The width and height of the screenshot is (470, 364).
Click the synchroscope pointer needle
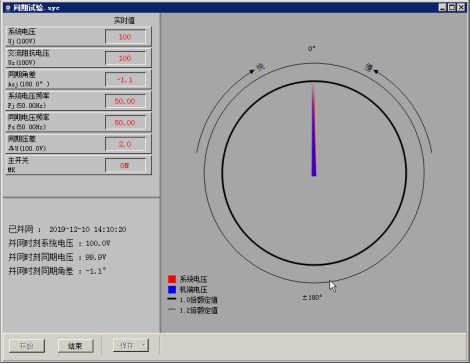[x=314, y=130]
